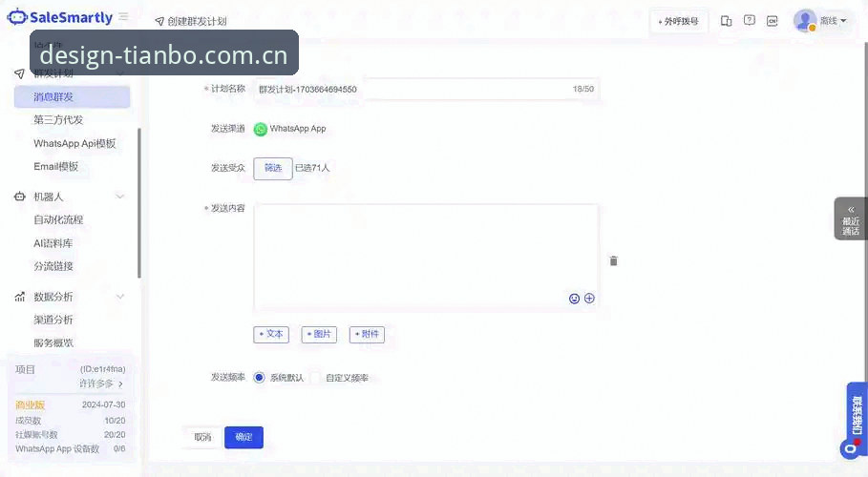
Task: Click the CN language icon
Action: click(x=772, y=21)
